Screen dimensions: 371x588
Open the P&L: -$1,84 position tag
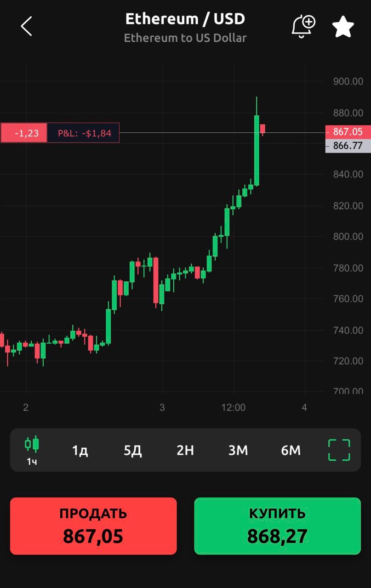point(84,133)
